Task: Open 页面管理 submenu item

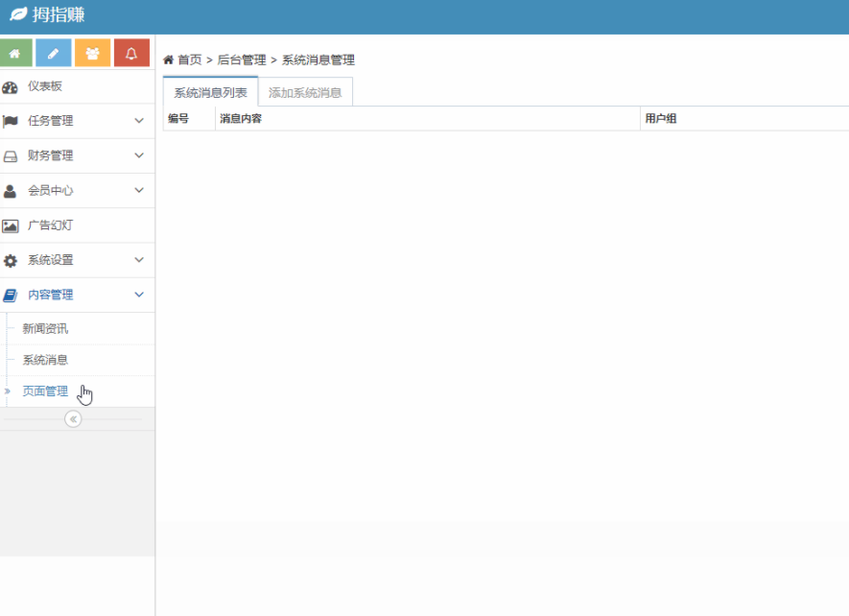Action: click(45, 391)
